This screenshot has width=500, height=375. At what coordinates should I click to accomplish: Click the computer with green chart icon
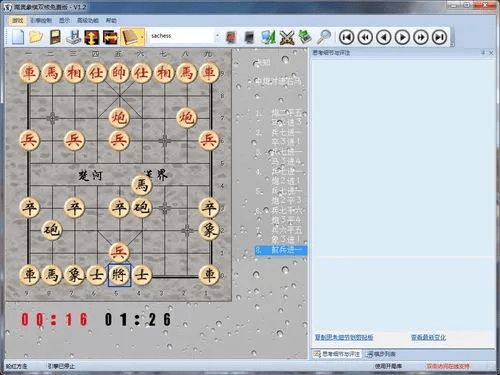[268, 37]
